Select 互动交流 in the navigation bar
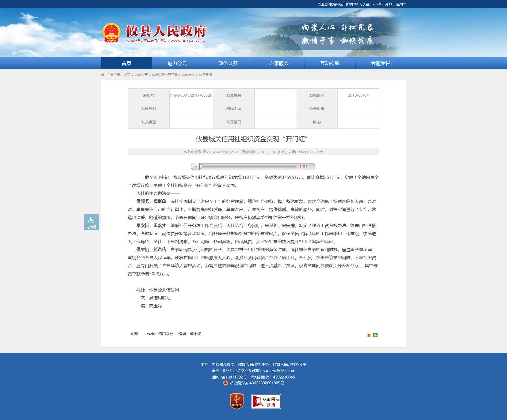507x420 pixels. point(330,63)
